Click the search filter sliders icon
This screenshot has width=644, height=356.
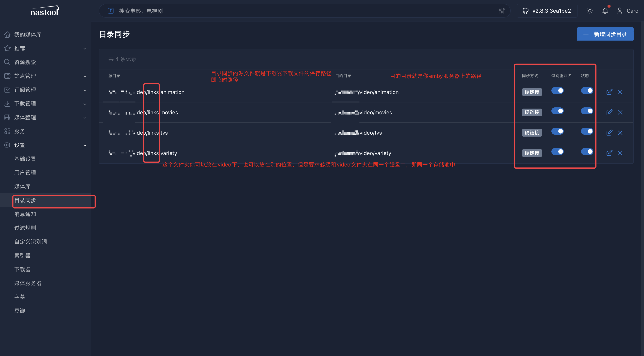click(501, 11)
